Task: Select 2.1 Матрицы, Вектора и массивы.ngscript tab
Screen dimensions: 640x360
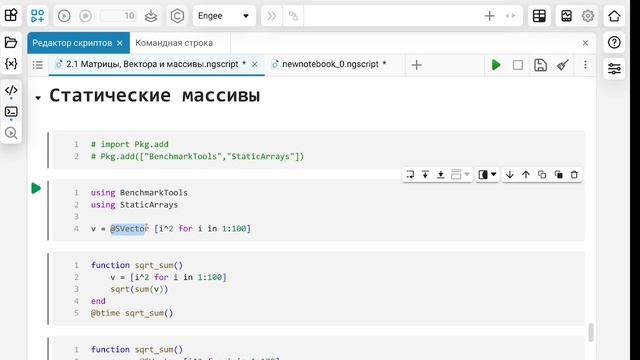Action: (x=152, y=64)
